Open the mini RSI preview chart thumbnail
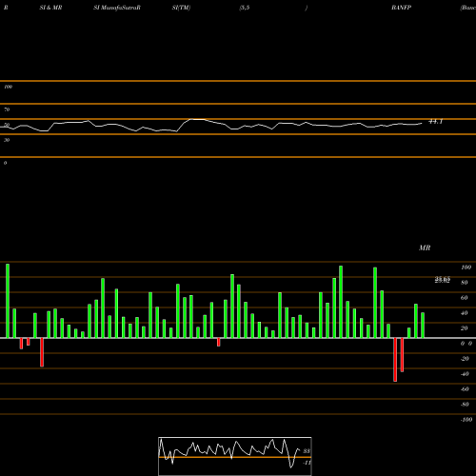 pyautogui.click(x=235, y=456)
